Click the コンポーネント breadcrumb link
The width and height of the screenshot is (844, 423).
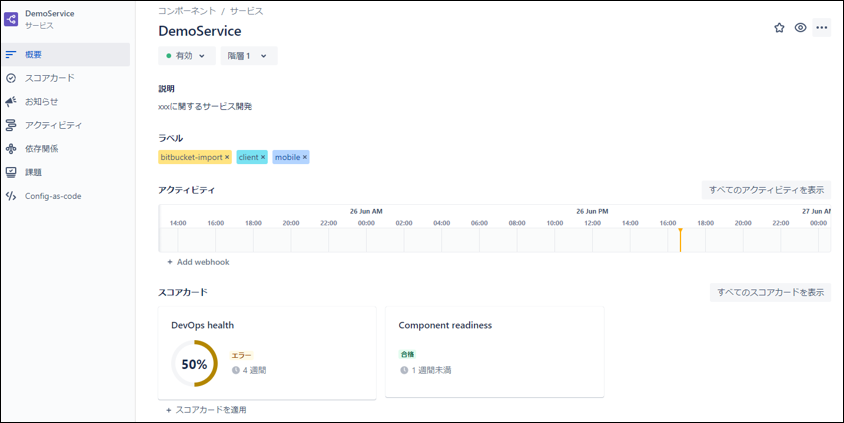click(x=187, y=11)
